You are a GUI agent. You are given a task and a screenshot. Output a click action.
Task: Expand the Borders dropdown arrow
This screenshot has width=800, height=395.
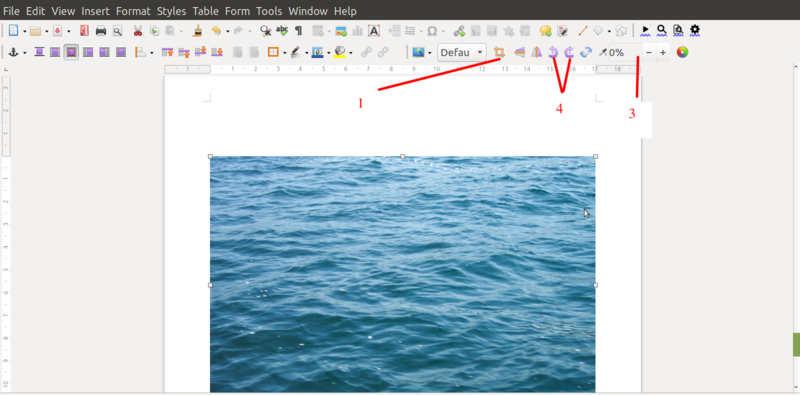pos(284,53)
